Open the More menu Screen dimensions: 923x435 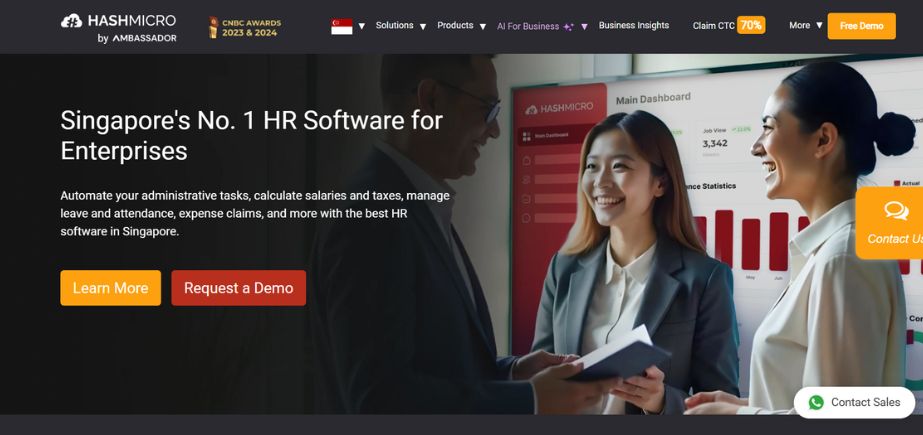[x=799, y=25]
